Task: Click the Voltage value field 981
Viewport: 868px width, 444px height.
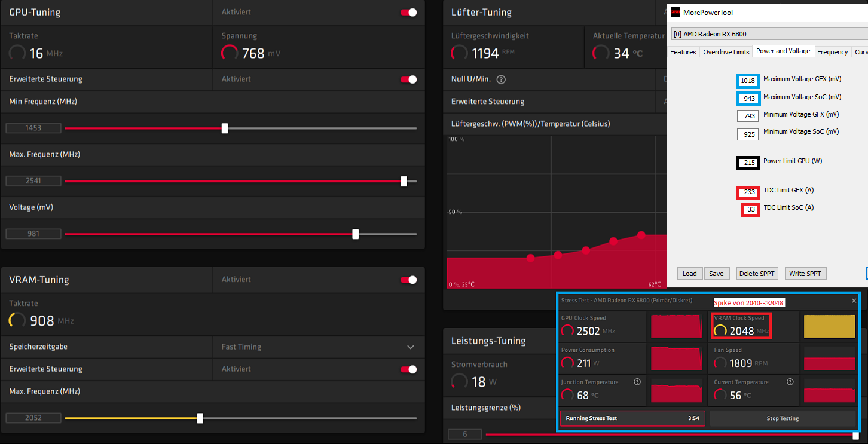Action: coord(33,234)
